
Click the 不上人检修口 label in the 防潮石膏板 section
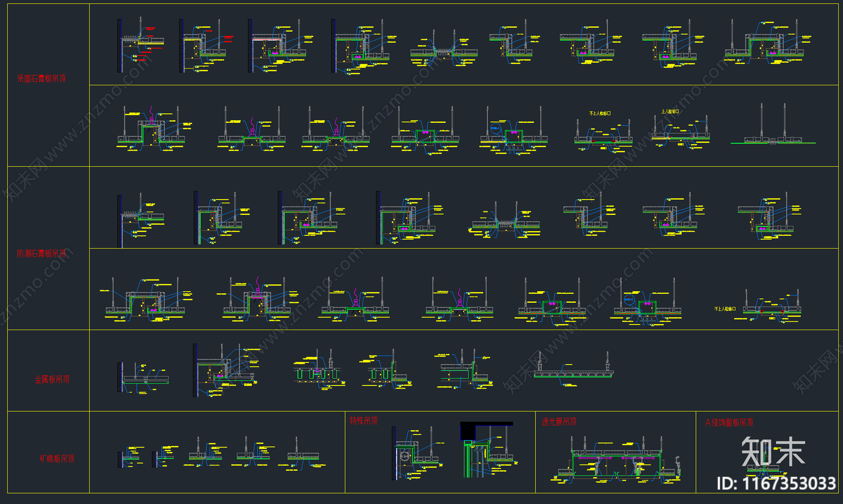(x=725, y=309)
